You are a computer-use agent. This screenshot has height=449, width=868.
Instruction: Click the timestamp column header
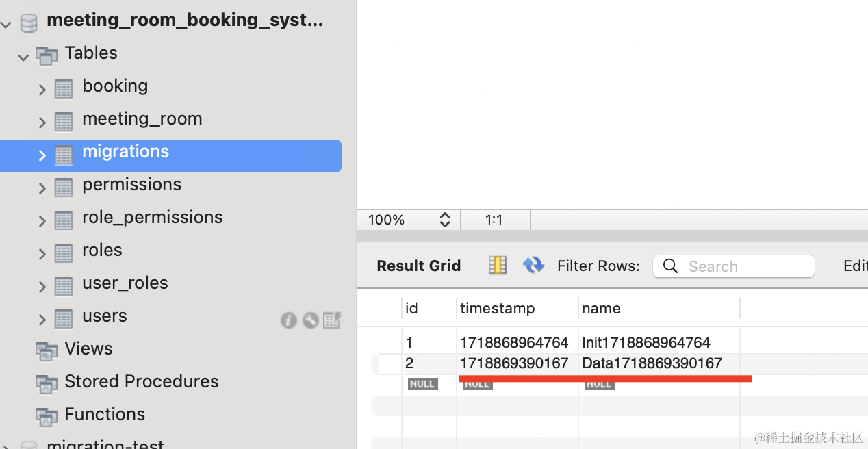pyautogui.click(x=497, y=309)
